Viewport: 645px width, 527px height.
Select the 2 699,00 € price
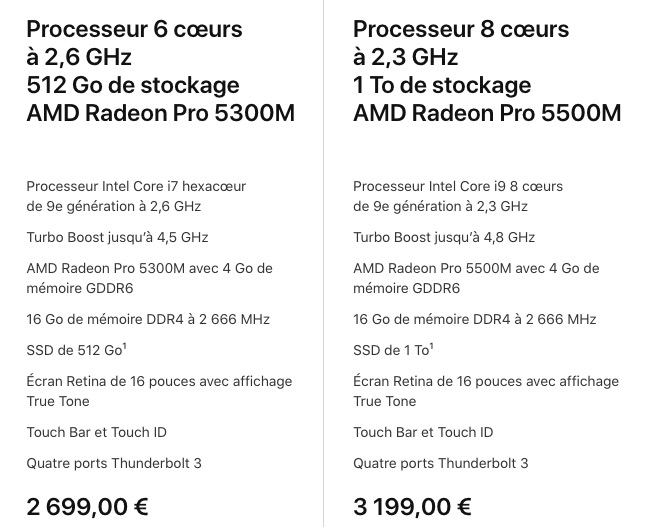tap(88, 506)
